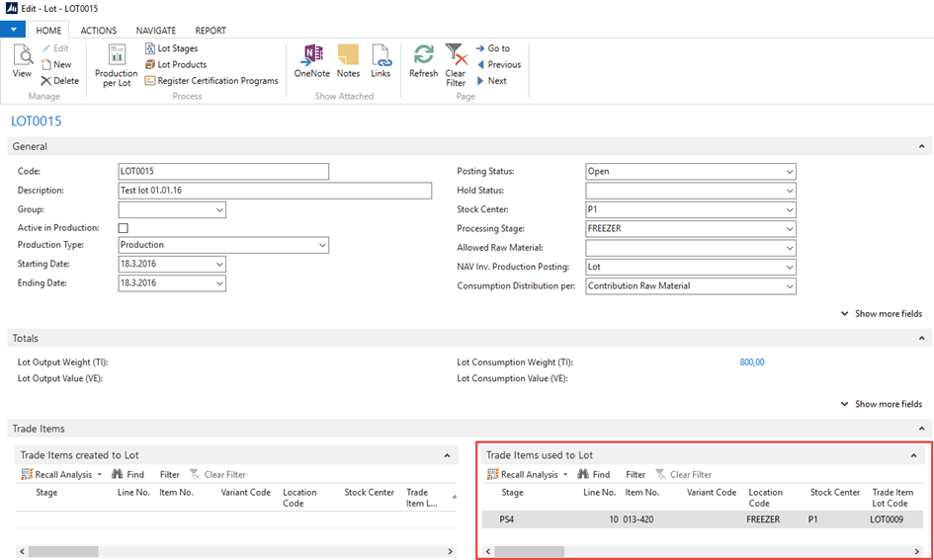Open Consumption Distribution per dropdown
The width and height of the screenshot is (934, 560).
click(790, 286)
